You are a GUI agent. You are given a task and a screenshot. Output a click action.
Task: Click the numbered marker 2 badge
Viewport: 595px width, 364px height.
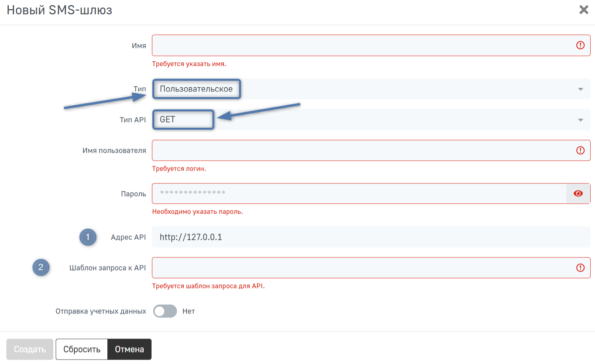pos(41,267)
